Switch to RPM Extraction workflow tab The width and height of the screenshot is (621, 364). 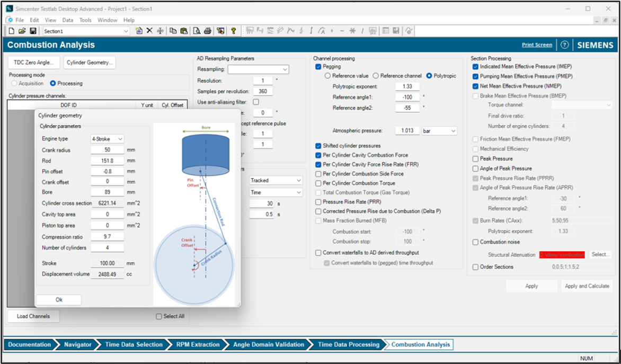[x=198, y=344]
